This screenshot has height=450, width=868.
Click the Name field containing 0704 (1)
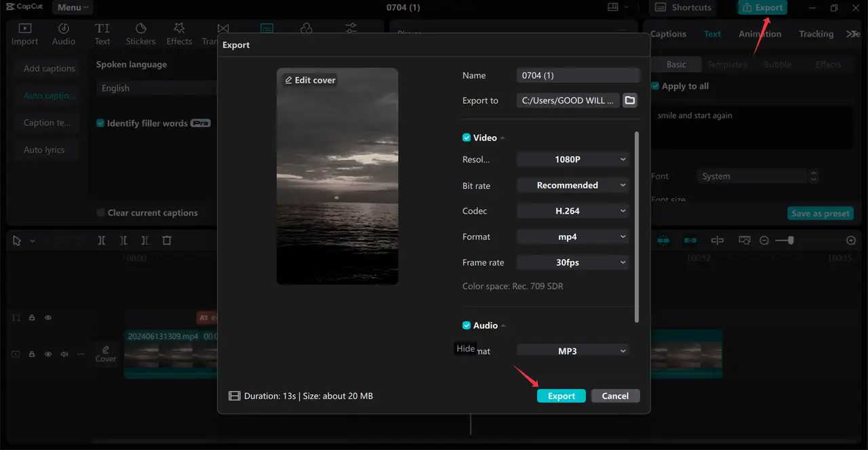[x=578, y=75]
